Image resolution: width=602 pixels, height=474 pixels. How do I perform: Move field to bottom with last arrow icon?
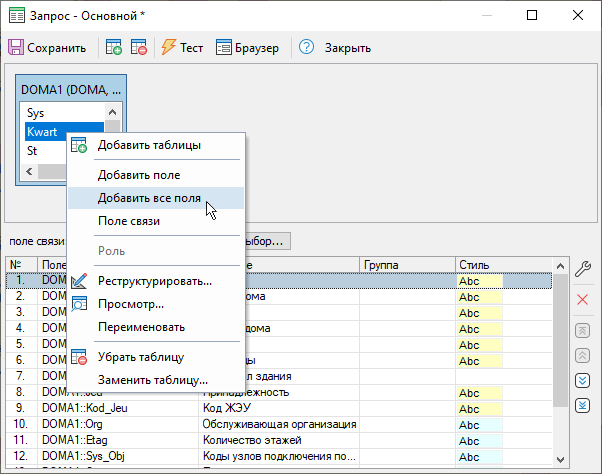pyautogui.click(x=583, y=405)
